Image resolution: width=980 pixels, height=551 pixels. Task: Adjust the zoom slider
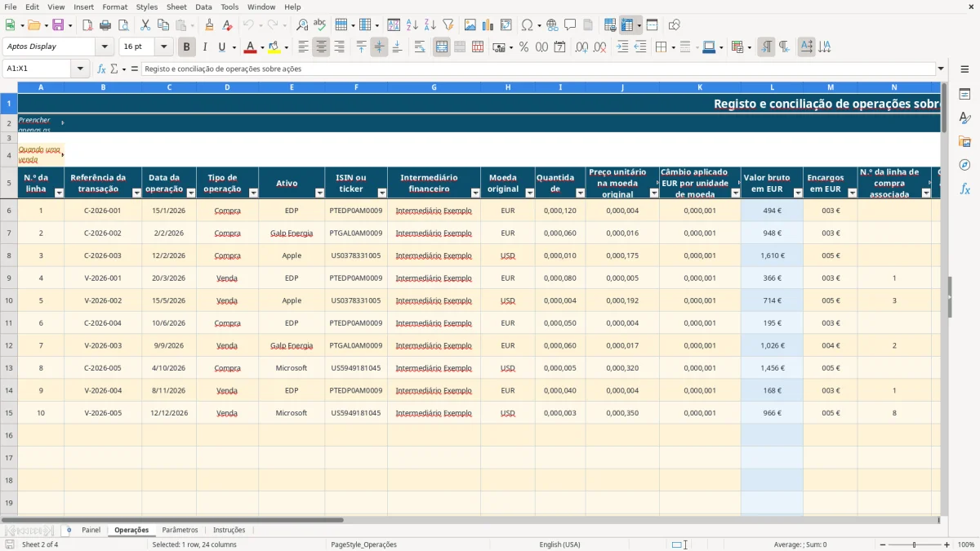click(x=914, y=544)
